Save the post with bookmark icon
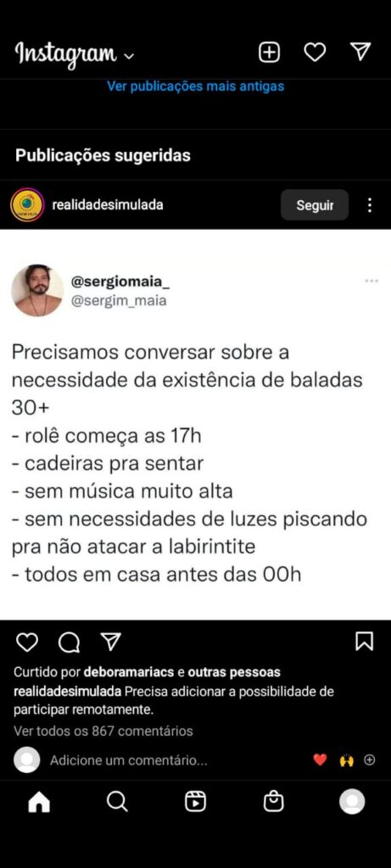Viewport: 391px width, 868px height. tap(364, 642)
